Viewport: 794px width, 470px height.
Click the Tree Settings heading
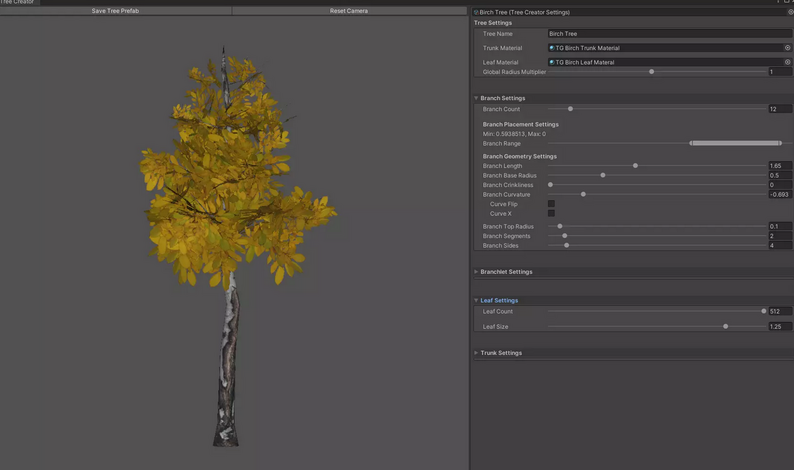[493, 23]
